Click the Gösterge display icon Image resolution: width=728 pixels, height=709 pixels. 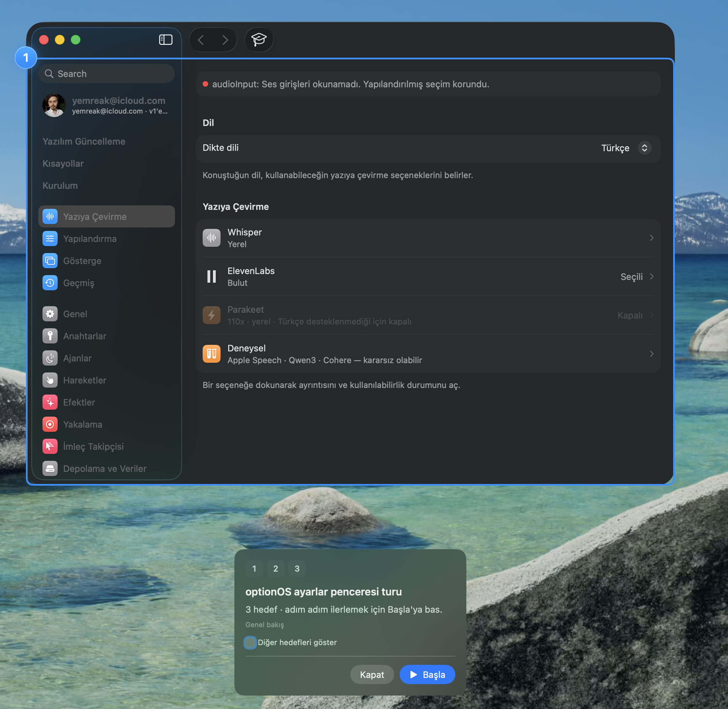[x=50, y=261]
